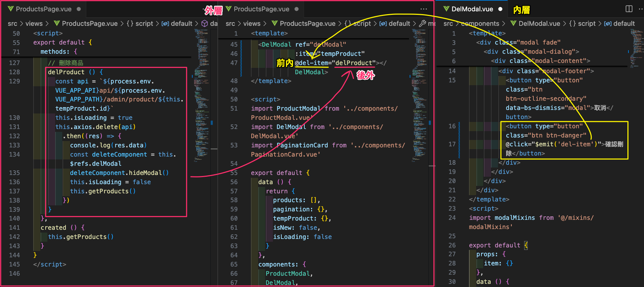Click the wrench symbol in middle editor breadcrumb
644x287 pixels.
pos(422,24)
